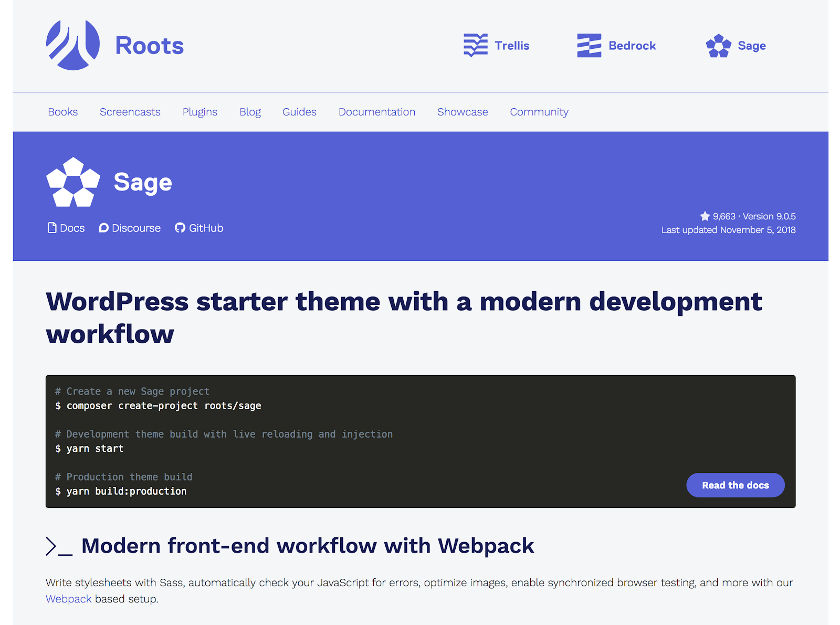Select Community in the navigation bar
The width and height of the screenshot is (840, 625).
point(539,112)
